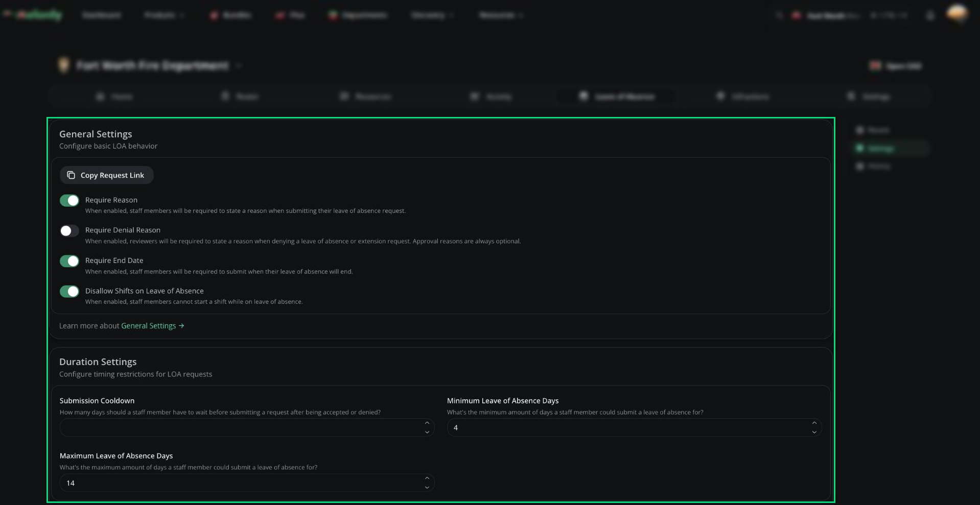This screenshot has height=505, width=980.
Task: Focus the Submission Cooldown input field
Action: 247,427
